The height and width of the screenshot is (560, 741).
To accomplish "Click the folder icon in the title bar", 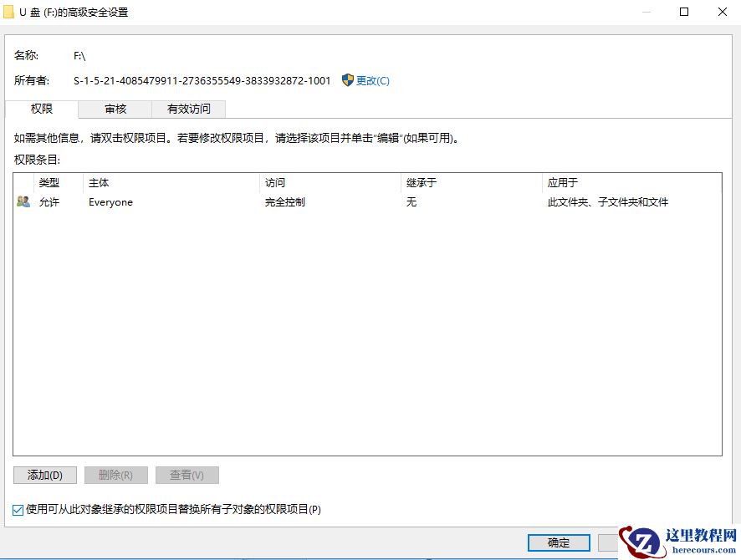I will (x=10, y=12).
